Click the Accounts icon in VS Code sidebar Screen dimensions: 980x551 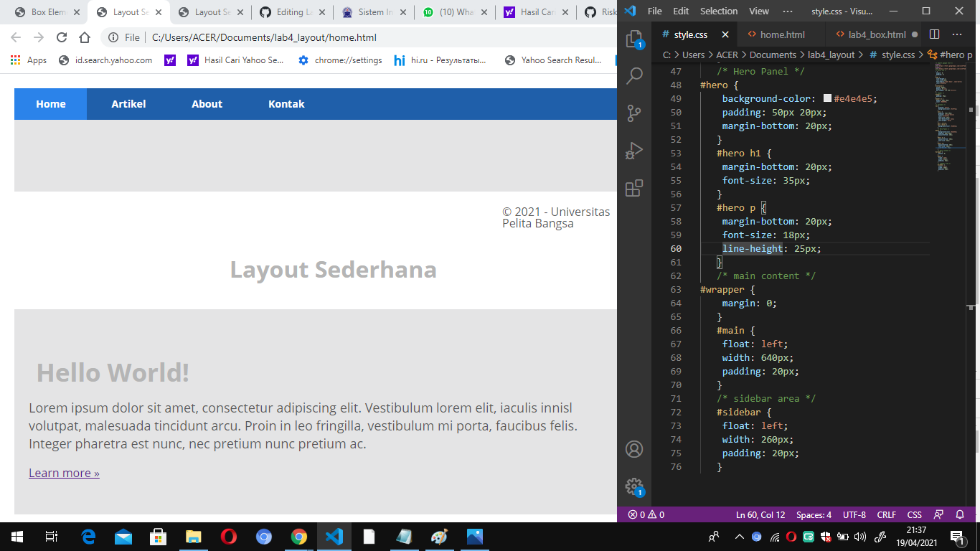[633, 448]
